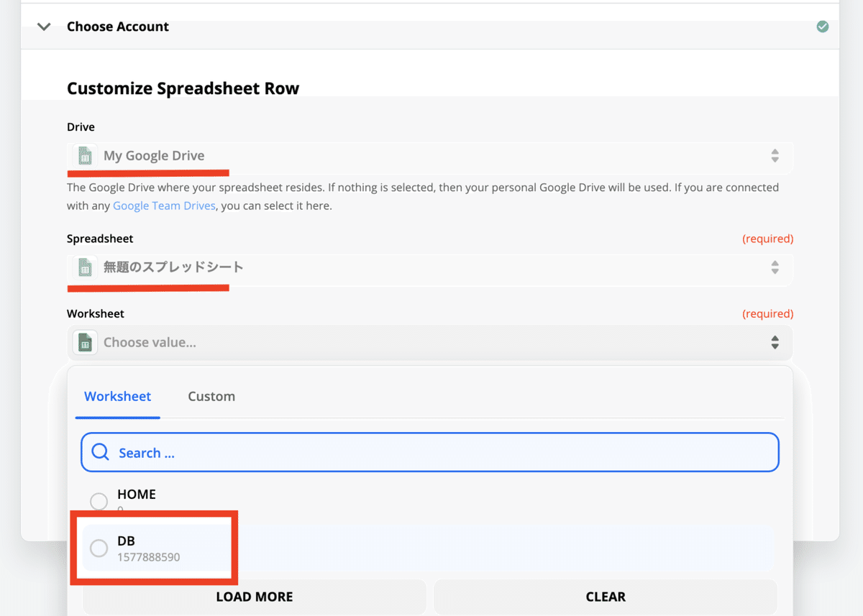Click the magnifier icon in search box
The width and height of the screenshot is (863, 616).
tap(101, 452)
